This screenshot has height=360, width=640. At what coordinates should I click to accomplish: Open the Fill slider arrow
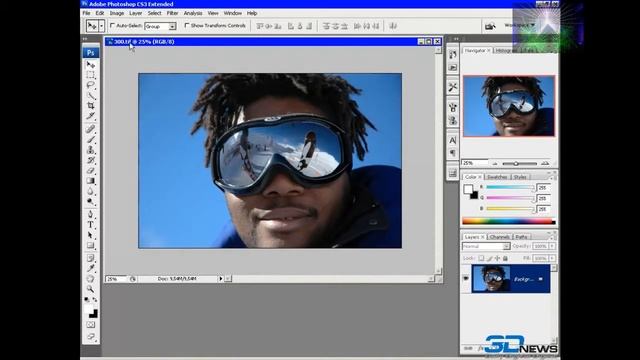pyautogui.click(x=552, y=258)
